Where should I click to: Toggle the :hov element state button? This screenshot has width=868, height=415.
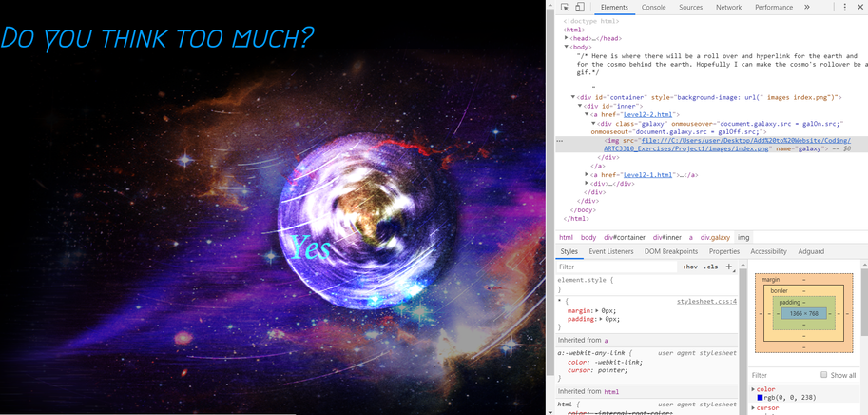[x=690, y=267]
